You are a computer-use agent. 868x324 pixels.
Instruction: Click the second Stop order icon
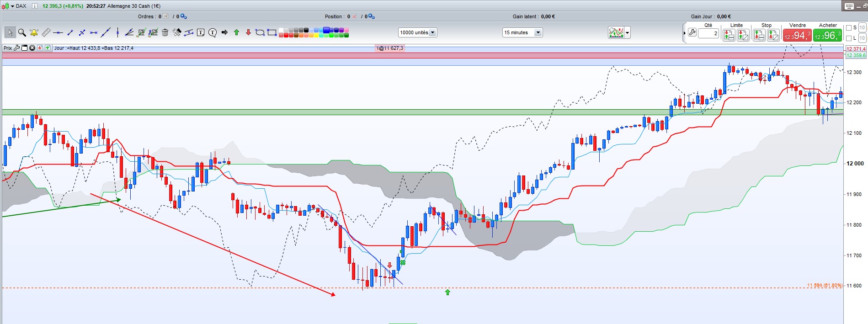(773, 35)
